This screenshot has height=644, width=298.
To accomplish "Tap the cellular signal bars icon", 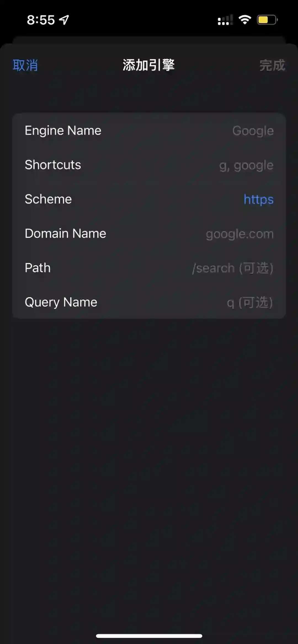I will [225, 20].
